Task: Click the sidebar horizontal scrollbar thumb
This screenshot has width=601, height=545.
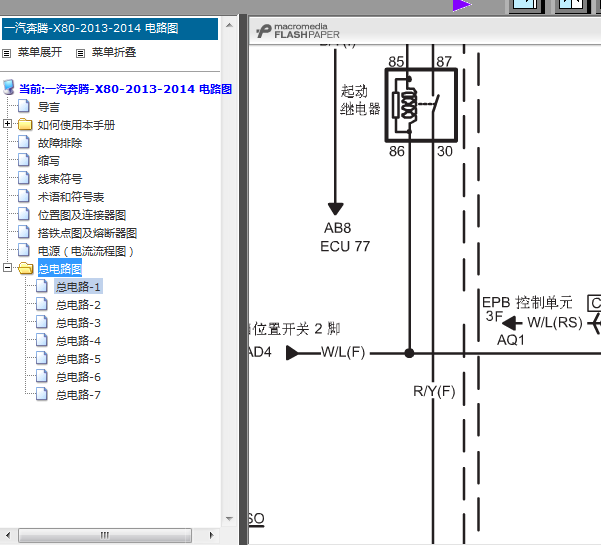Action: point(105,535)
